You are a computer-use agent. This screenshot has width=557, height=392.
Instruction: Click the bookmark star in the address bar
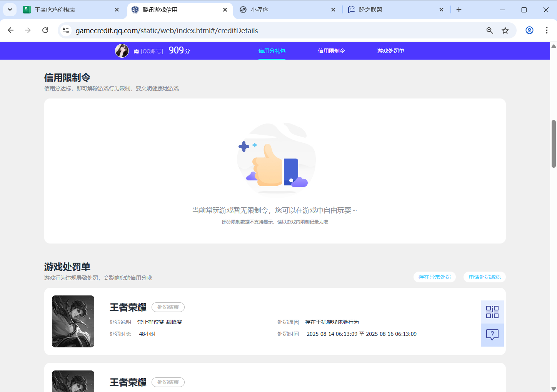coord(505,30)
